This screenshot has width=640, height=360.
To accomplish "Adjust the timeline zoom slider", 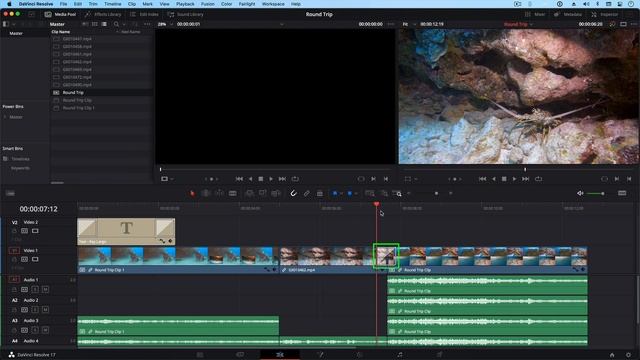I will coord(436,193).
